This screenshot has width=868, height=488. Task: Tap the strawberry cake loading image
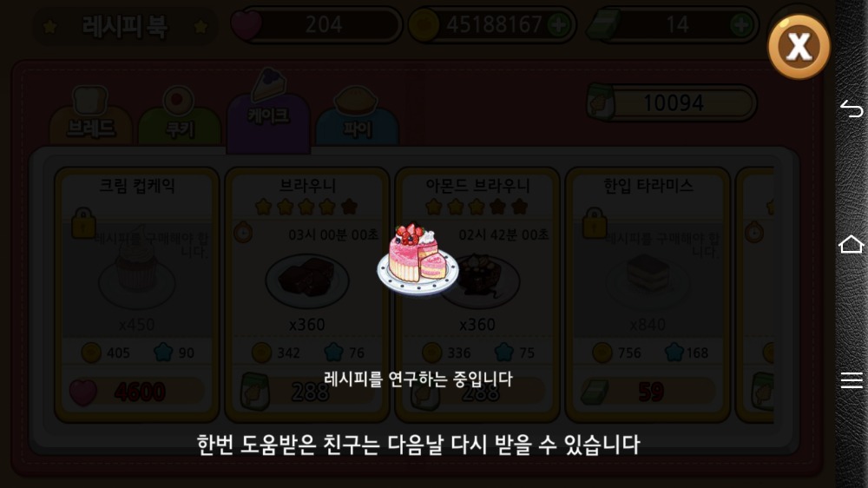(418, 260)
